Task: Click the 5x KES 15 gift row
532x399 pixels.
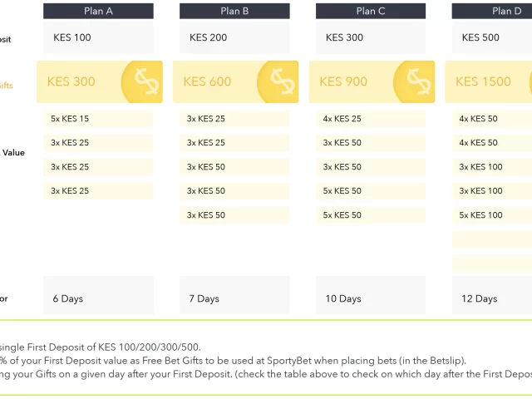Action: point(98,119)
